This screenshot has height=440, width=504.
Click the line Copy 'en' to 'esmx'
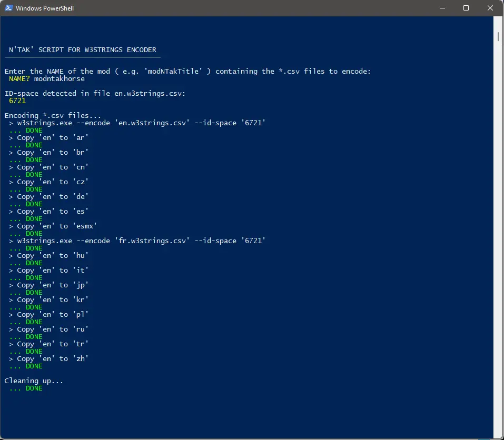pyautogui.click(x=53, y=226)
